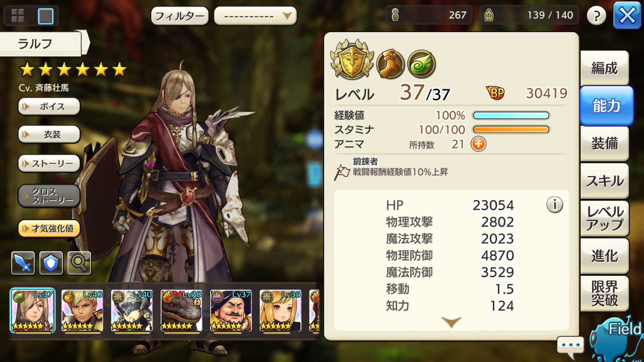This screenshot has width=644, height=362.
Task: Click the golden shield crest emblem
Action: [352, 60]
